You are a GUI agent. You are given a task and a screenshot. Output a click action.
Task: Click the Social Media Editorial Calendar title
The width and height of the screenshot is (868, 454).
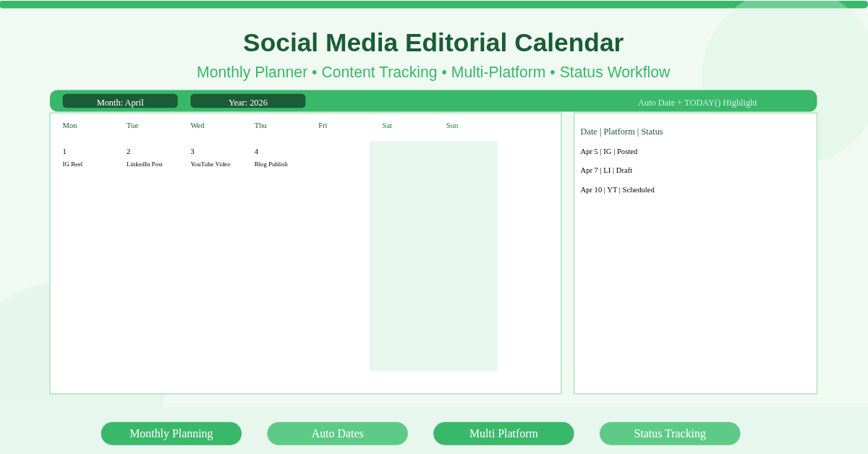click(x=433, y=43)
